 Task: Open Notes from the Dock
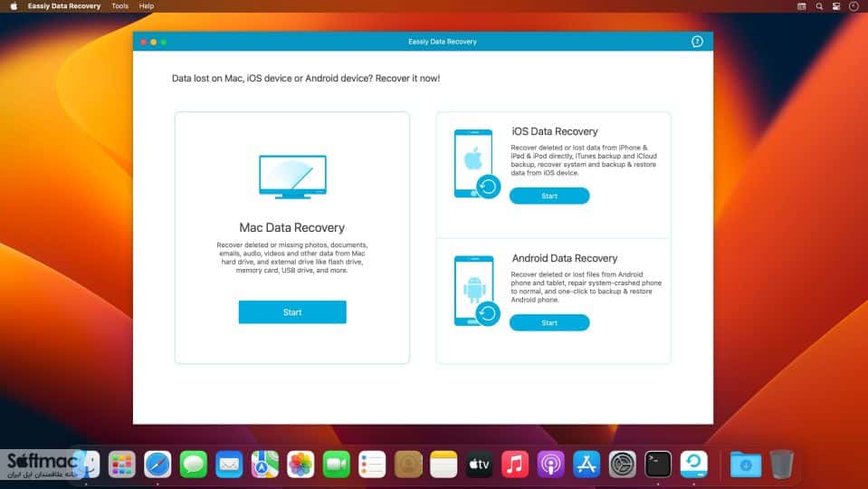tap(444, 464)
